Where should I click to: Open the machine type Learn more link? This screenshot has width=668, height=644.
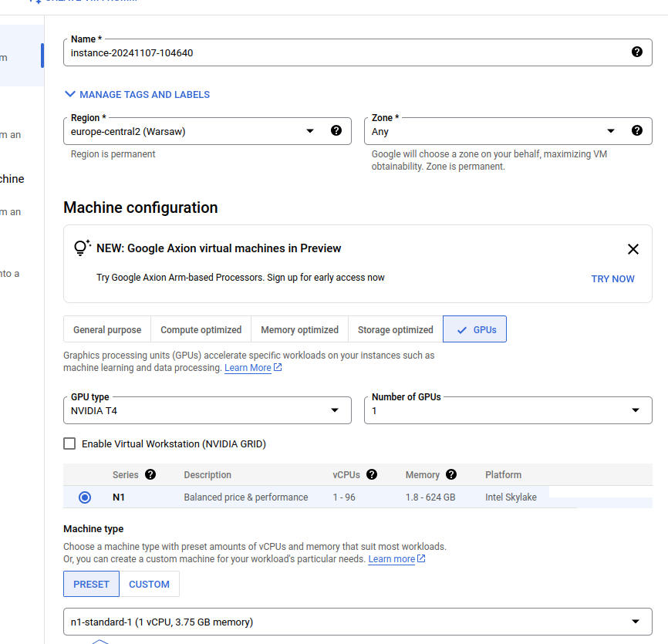click(392, 559)
